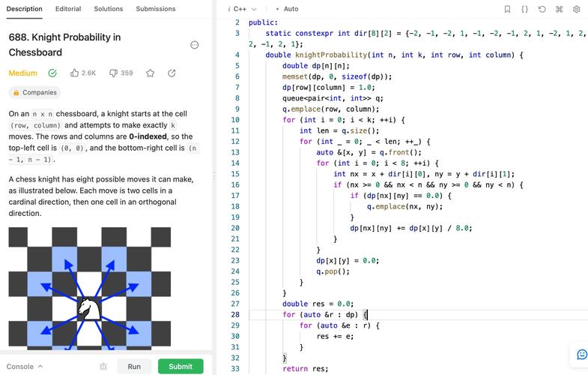Open the feedback chat smiley icon
Image resolution: width=588 pixels, height=375 pixels.
tap(581, 354)
